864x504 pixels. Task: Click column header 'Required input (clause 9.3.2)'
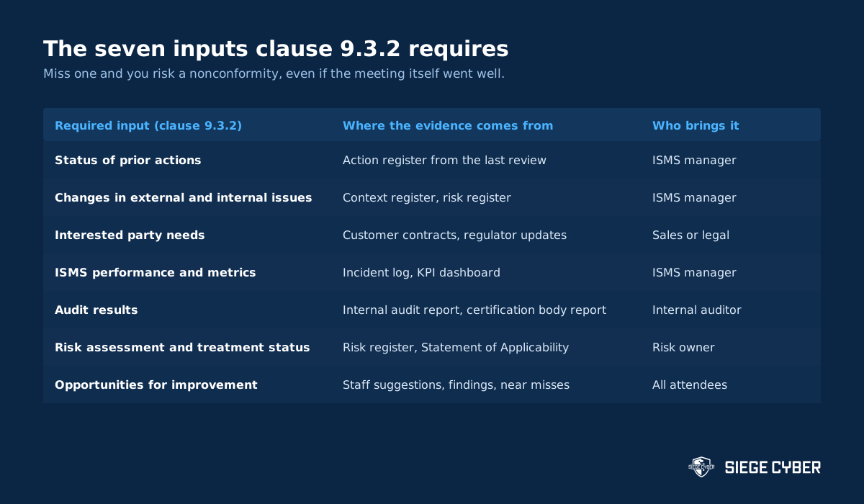coord(148,125)
